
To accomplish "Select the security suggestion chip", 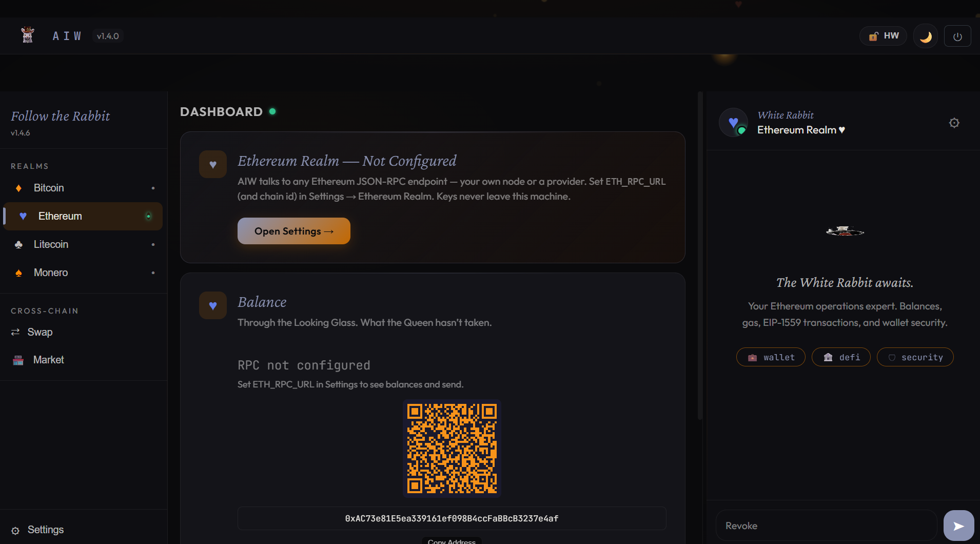I will coord(915,357).
